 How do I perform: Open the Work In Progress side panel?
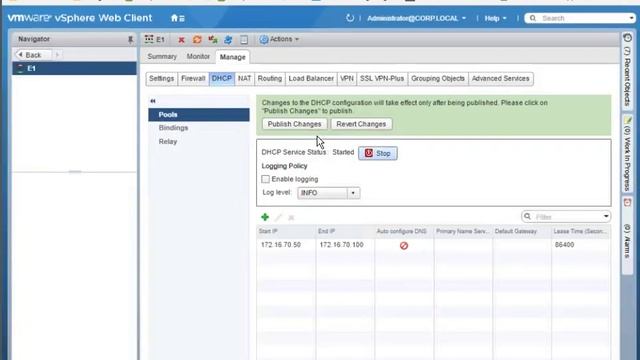click(627, 154)
